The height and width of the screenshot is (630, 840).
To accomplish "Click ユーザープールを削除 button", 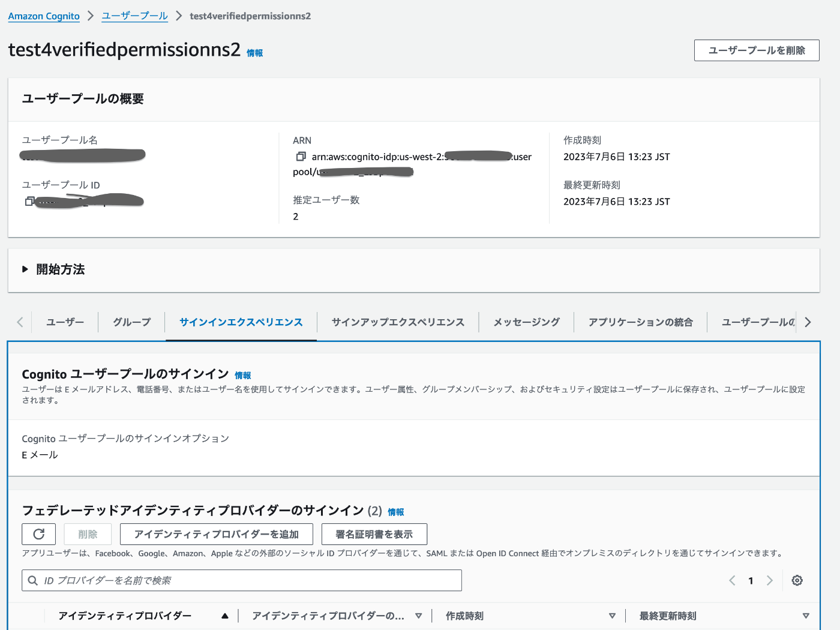I will pyautogui.click(x=757, y=50).
